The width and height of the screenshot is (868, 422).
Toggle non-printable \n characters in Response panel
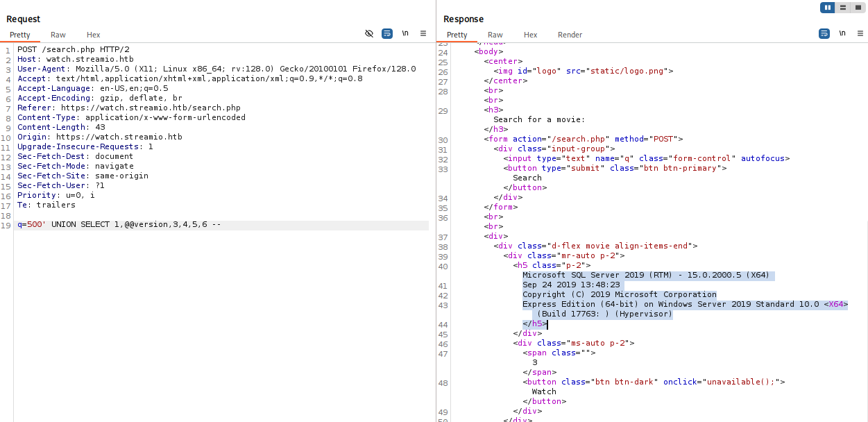pyautogui.click(x=842, y=33)
